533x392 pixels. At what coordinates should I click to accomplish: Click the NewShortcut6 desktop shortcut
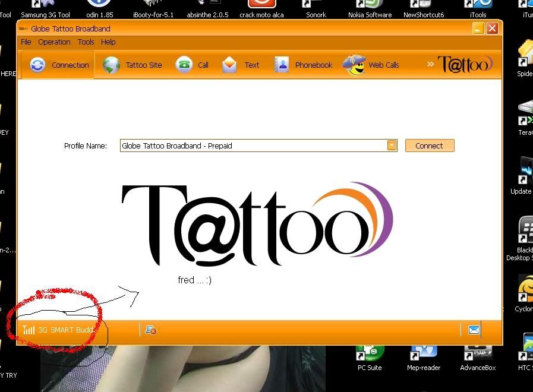424,10
